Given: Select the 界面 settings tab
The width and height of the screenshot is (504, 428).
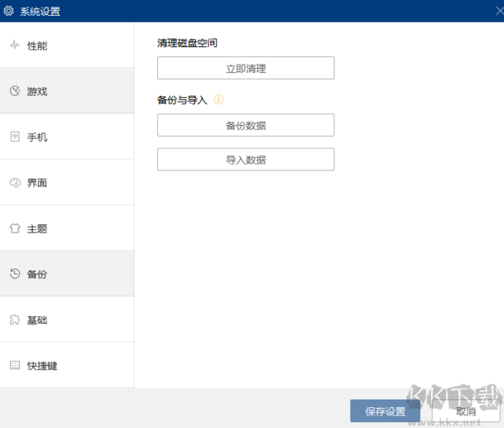Looking at the screenshot, I should click(67, 182).
